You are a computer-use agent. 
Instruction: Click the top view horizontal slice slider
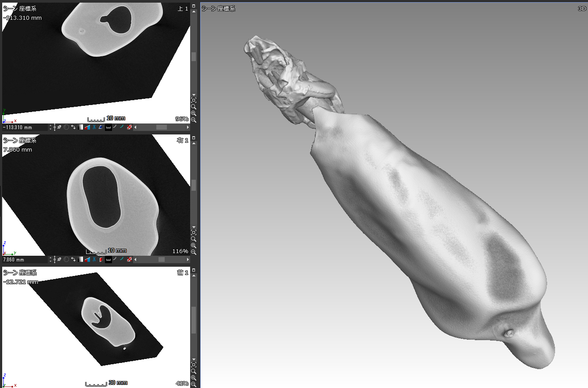(161, 127)
